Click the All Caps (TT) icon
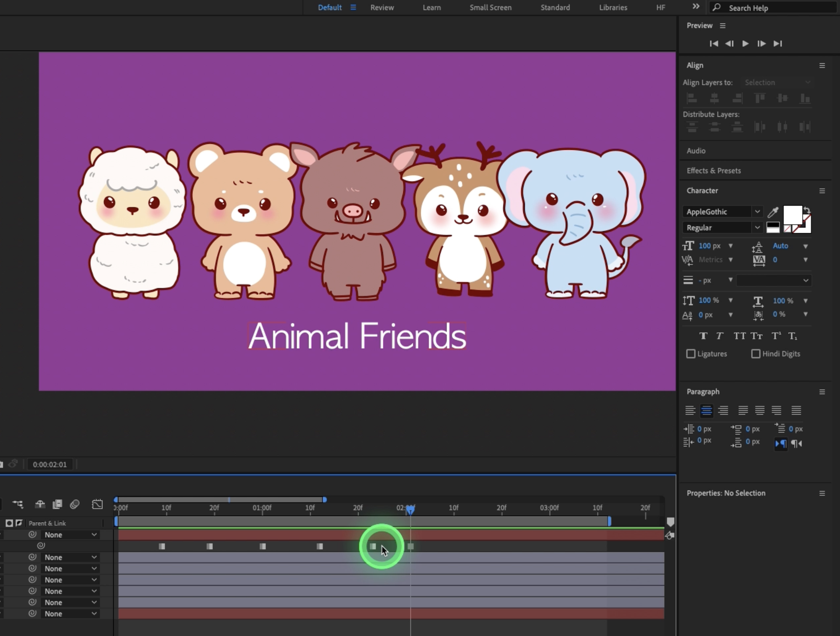This screenshot has height=636, width=840. click(739, 336)
